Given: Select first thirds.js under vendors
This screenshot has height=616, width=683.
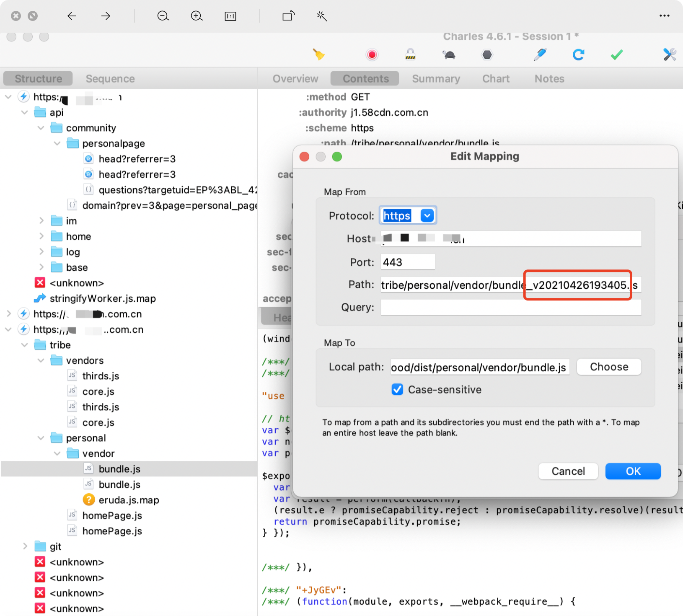Looking at the screenshot, I should tap(101, 376).
